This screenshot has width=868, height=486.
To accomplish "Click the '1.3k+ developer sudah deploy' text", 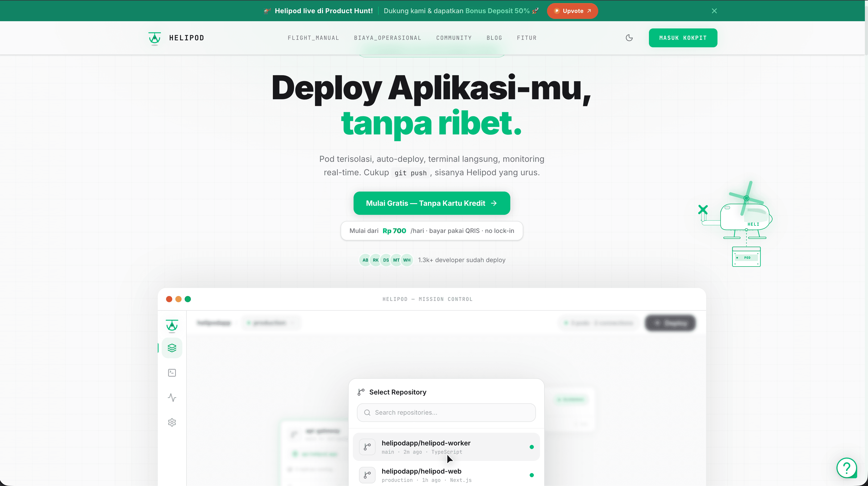I will [462, 260].
